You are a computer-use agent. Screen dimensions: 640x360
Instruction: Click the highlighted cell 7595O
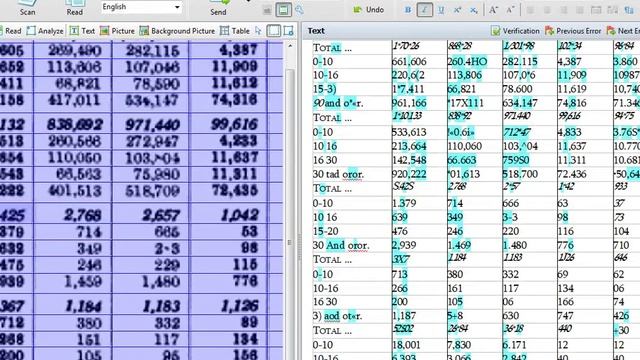[x=516, y=160]
